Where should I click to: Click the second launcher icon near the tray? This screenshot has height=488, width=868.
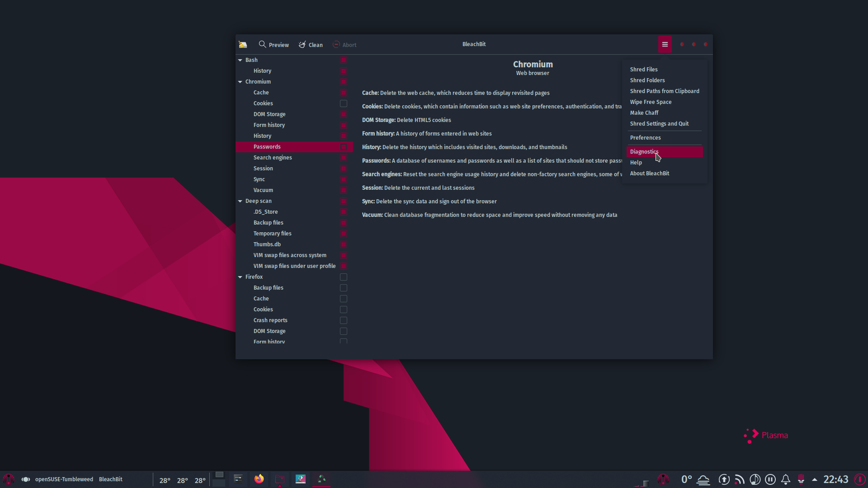(x=663, y=479)
